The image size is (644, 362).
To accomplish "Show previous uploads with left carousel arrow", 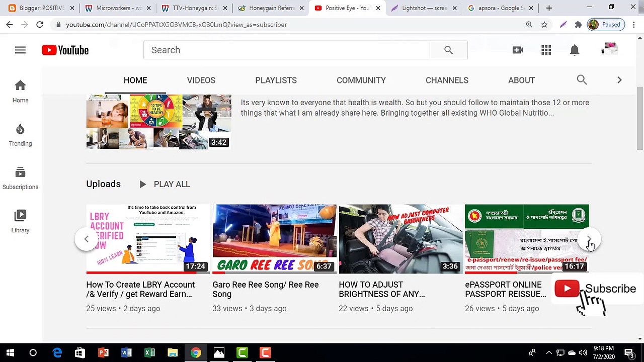I will coord(86,239).
